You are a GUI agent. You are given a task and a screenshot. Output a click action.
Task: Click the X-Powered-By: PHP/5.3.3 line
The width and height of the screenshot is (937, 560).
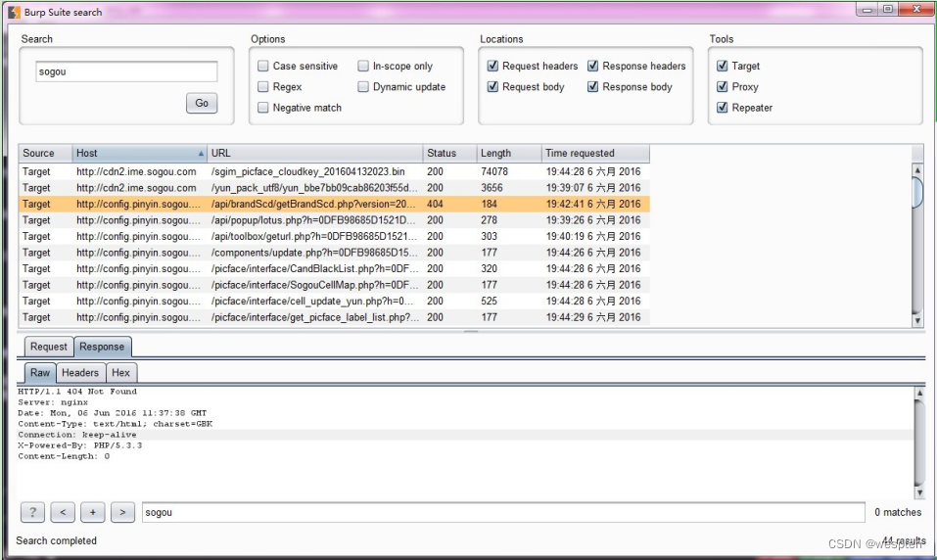click(79, 445)
